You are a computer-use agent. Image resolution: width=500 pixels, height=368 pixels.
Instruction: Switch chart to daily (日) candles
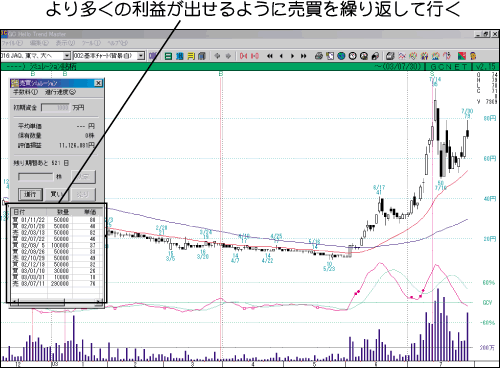(x=169, y=56)
